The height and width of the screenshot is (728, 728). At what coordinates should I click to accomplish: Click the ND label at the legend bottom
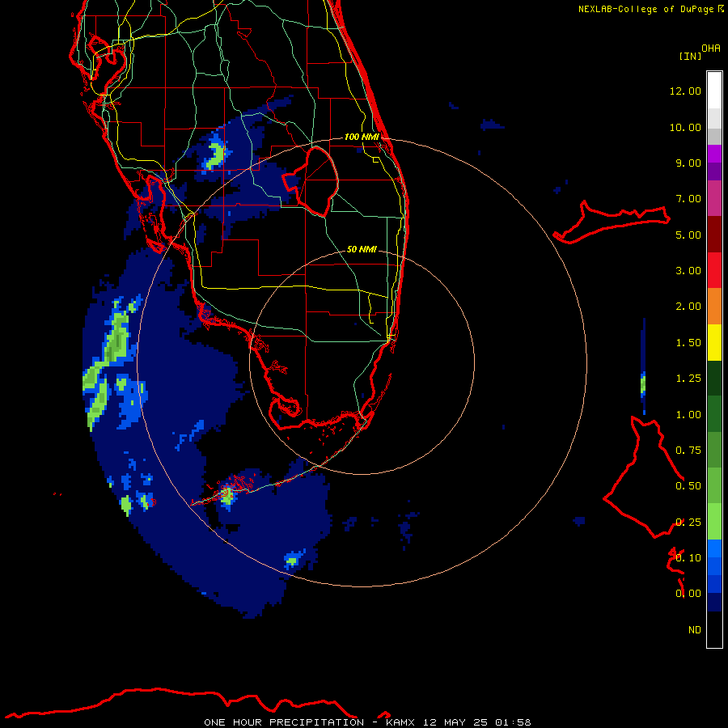[695, 630]
